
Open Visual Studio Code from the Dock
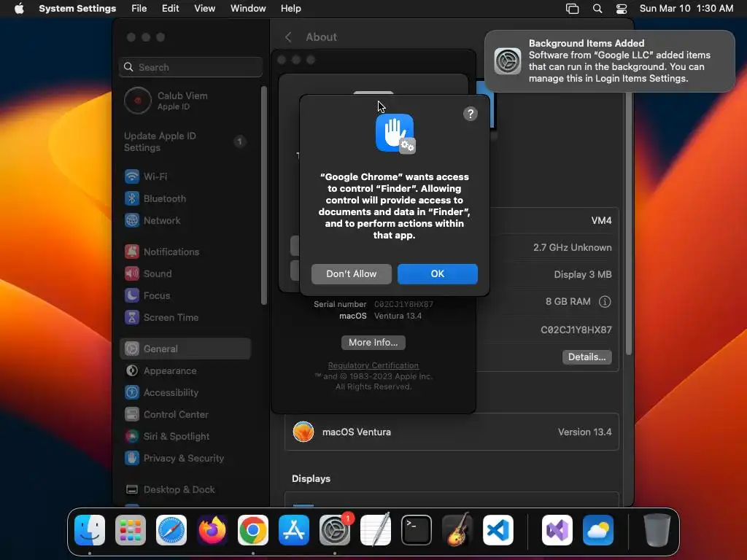tap(498, 530)
